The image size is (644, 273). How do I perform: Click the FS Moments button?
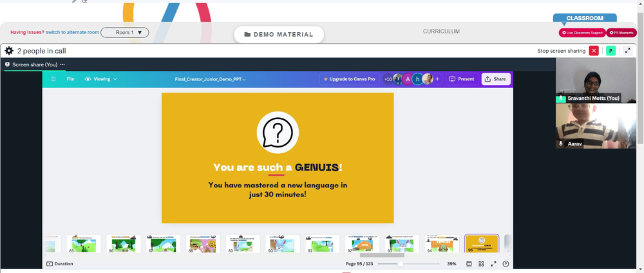621,32
